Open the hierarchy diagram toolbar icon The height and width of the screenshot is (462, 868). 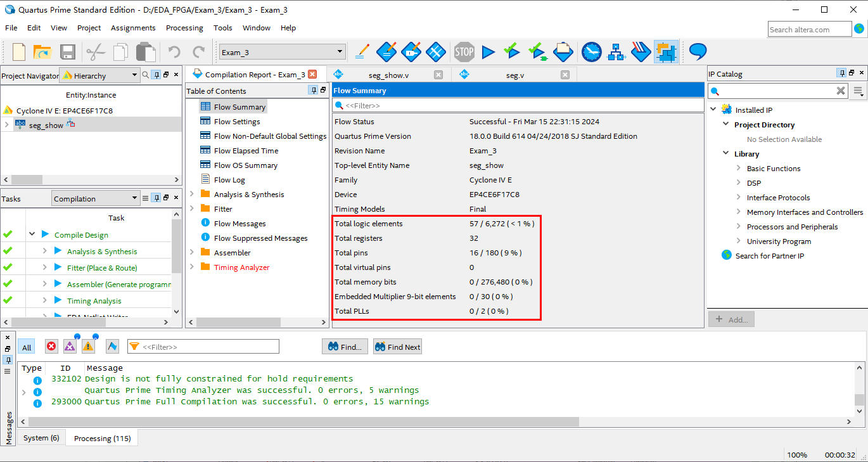coord(616,52)
